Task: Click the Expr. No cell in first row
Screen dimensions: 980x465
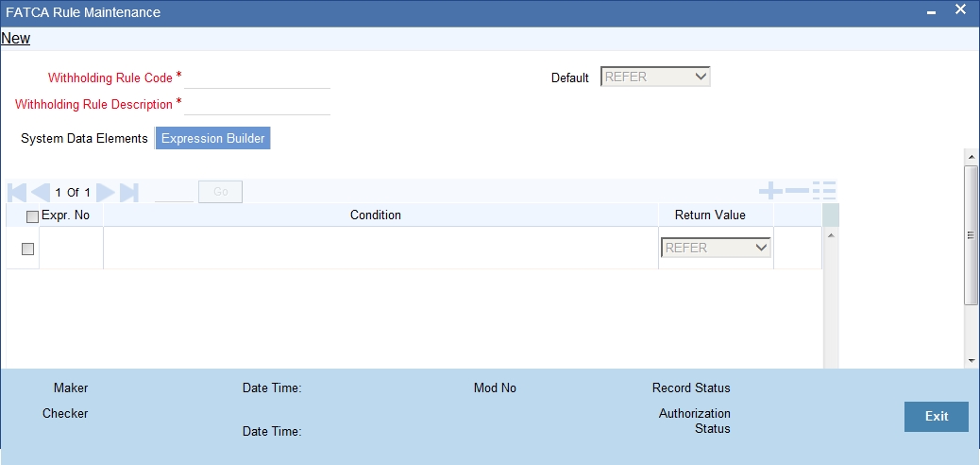Action: click(x=71, y=248)
